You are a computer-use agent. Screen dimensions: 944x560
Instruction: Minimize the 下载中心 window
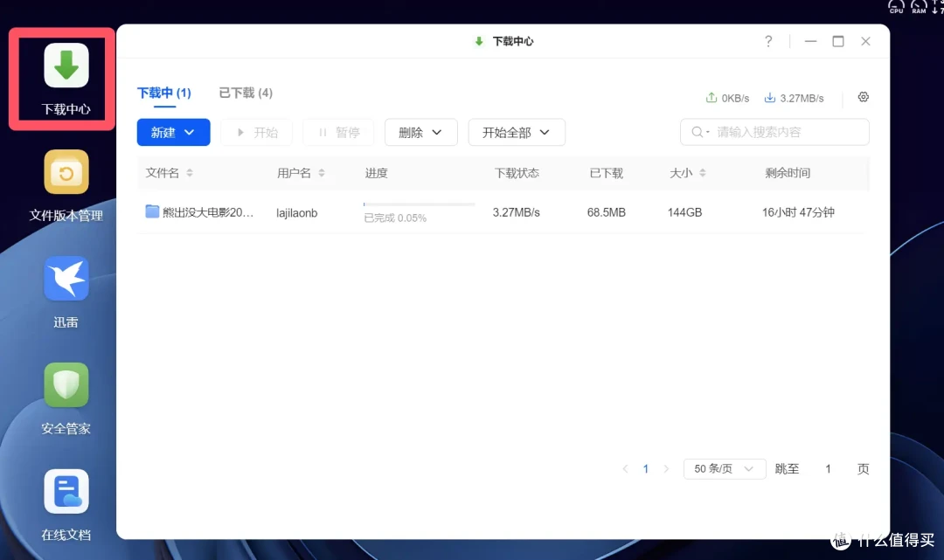[810, 41]
